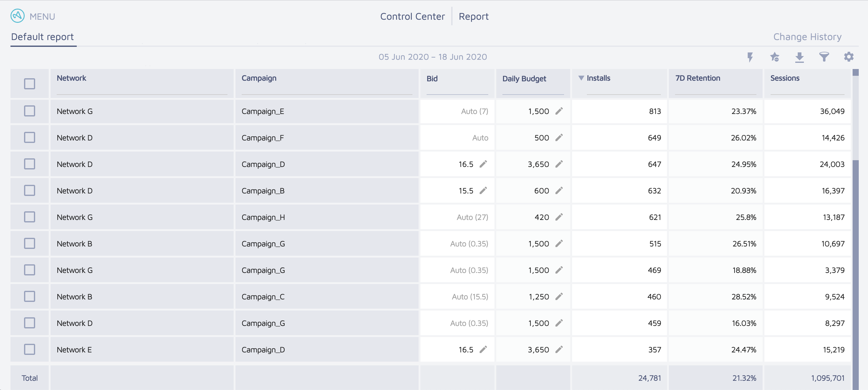
Task: Edit bid pencil for Network D Campaign_B
Action: [x=483, y=191]
